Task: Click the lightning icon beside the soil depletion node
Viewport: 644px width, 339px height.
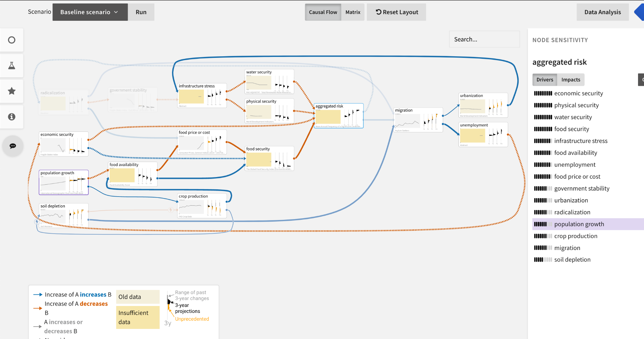Action: pos(37,221)
